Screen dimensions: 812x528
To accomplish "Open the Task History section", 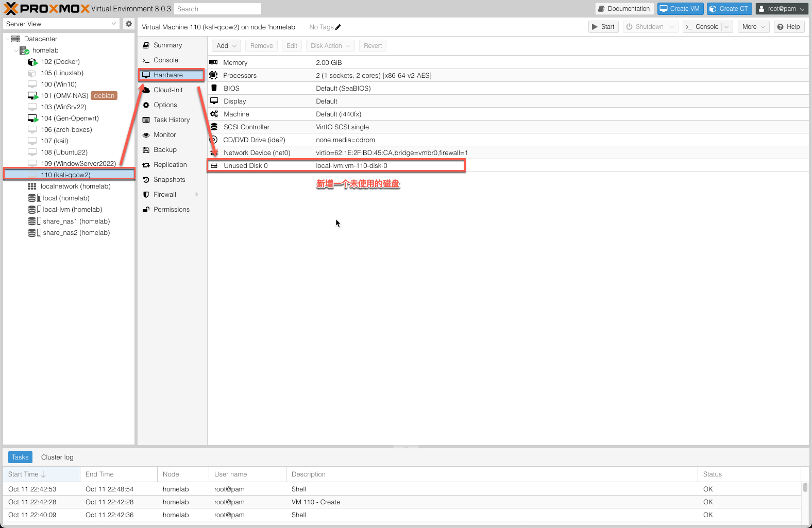I will (172, 120).
